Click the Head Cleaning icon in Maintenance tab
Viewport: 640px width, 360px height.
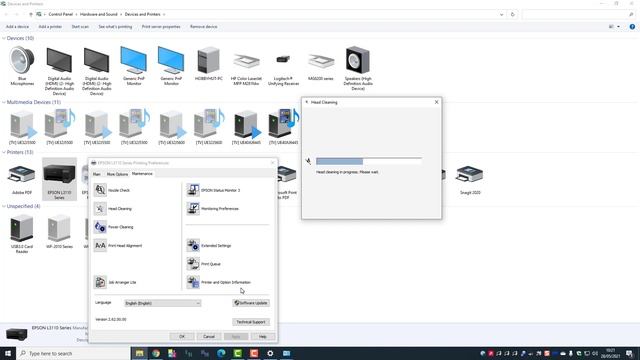[100, 209]
